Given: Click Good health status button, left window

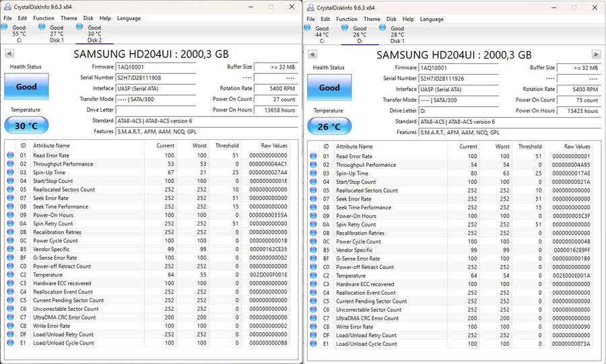Looking at the screenshot, I should pos(26,87).
